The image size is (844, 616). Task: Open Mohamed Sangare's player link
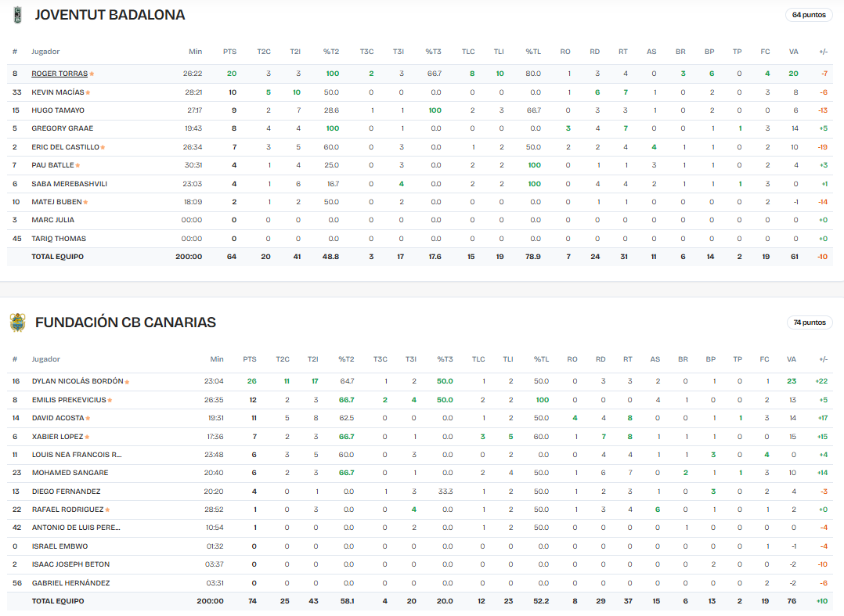coord(70,473)
